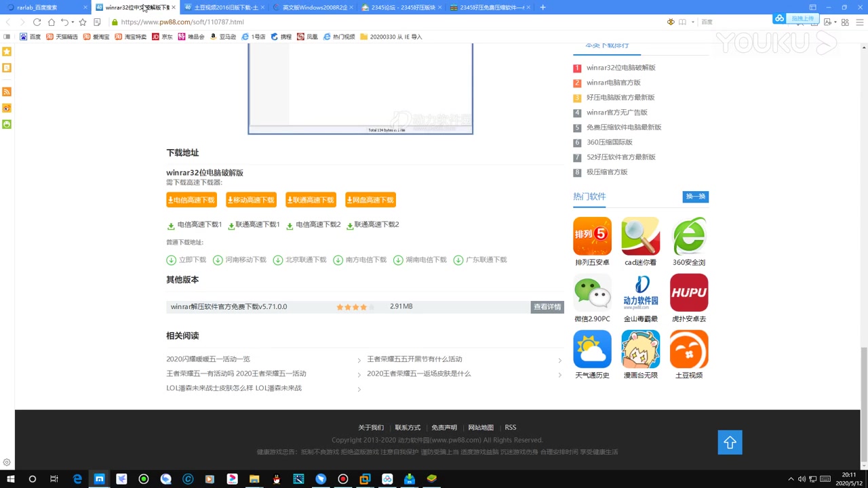Switch to the 2345论坛 browser tab
868x488 pixels.
click(400, 7)
